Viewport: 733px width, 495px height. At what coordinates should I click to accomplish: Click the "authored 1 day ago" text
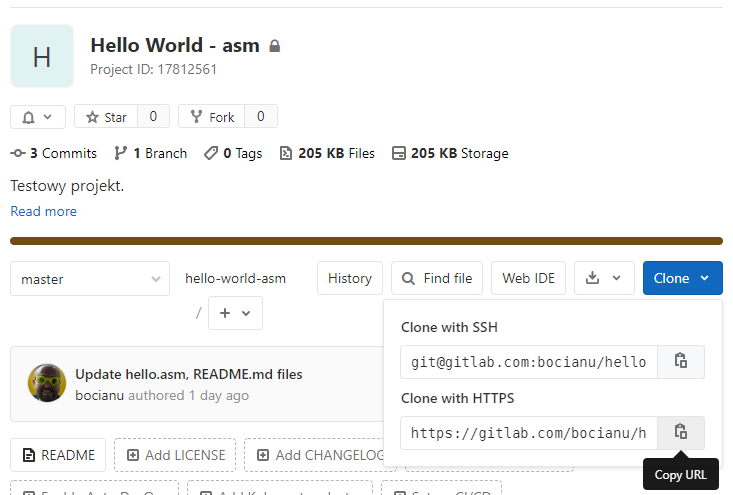[188, 395]
